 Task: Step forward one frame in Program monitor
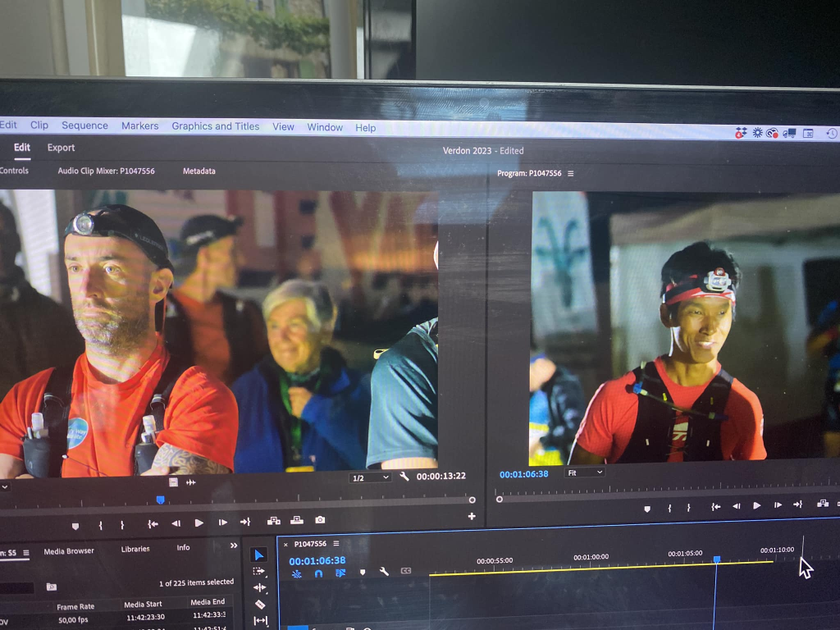[x=778, y=505]
